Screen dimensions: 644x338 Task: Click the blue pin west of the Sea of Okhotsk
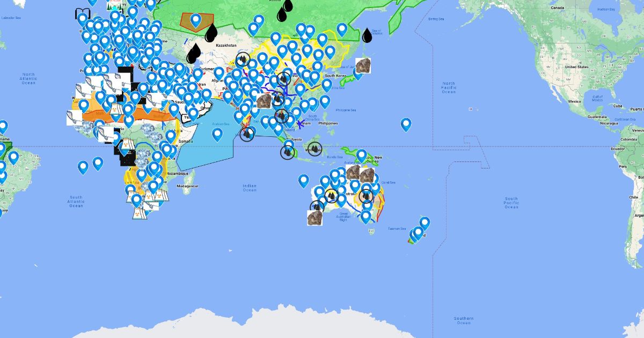pos(342,30)
